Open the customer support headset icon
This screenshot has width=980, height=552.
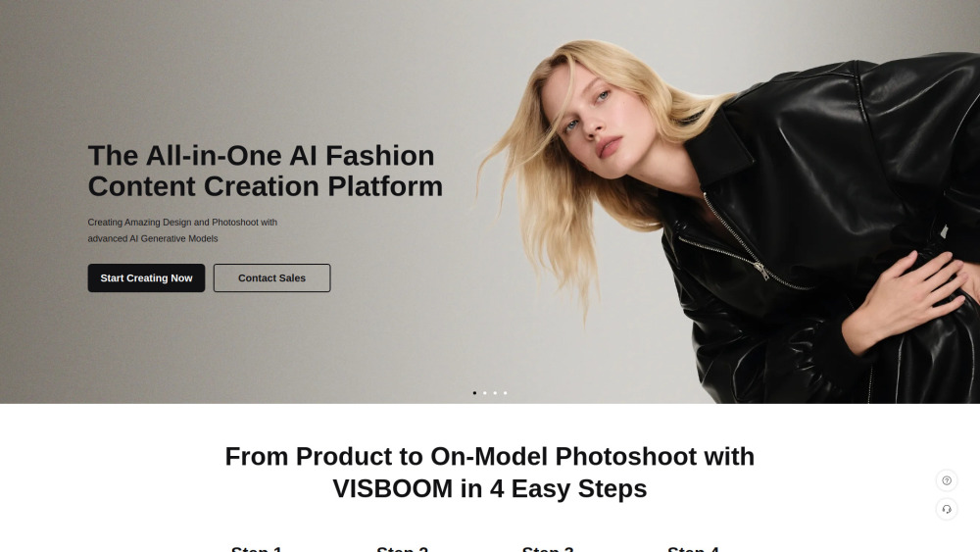click(x=947, y=509)
